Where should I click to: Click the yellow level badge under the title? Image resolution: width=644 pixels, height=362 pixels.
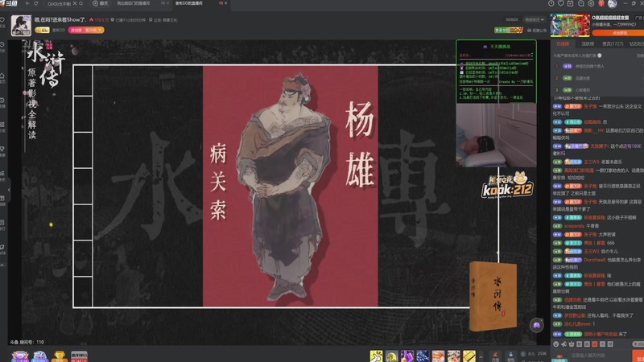(42, 30)
